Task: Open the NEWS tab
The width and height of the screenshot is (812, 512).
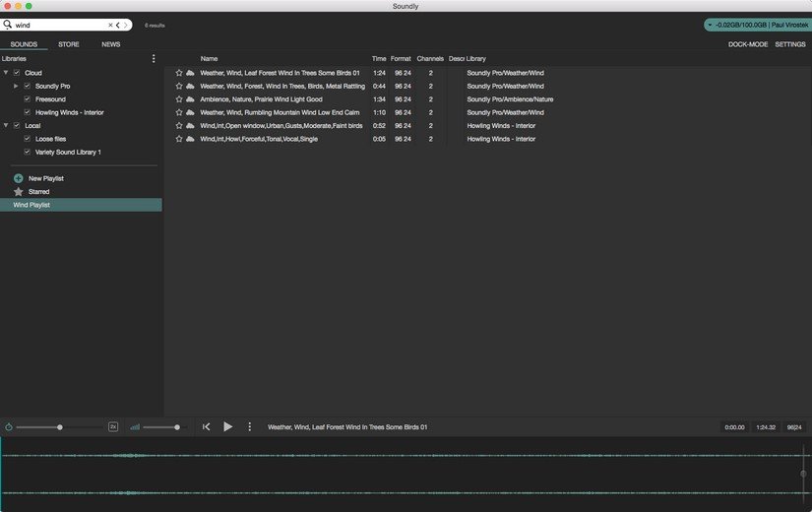Action: 110,44
